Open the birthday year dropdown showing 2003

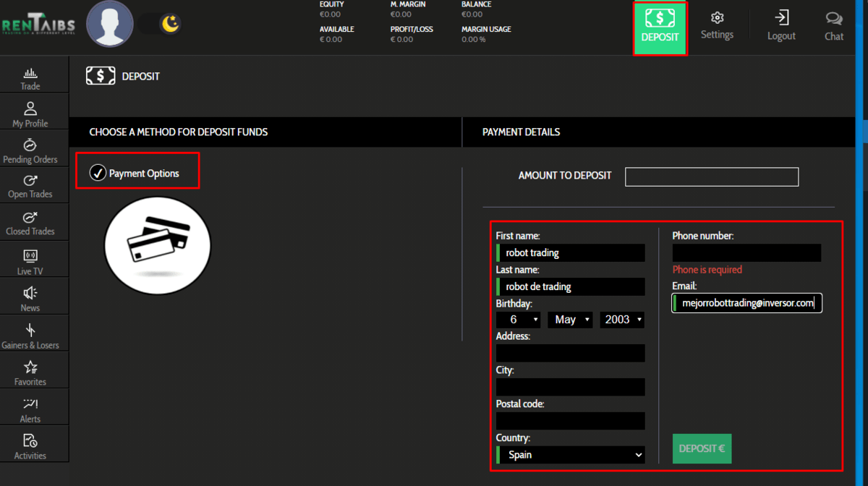tap(622, 320)
